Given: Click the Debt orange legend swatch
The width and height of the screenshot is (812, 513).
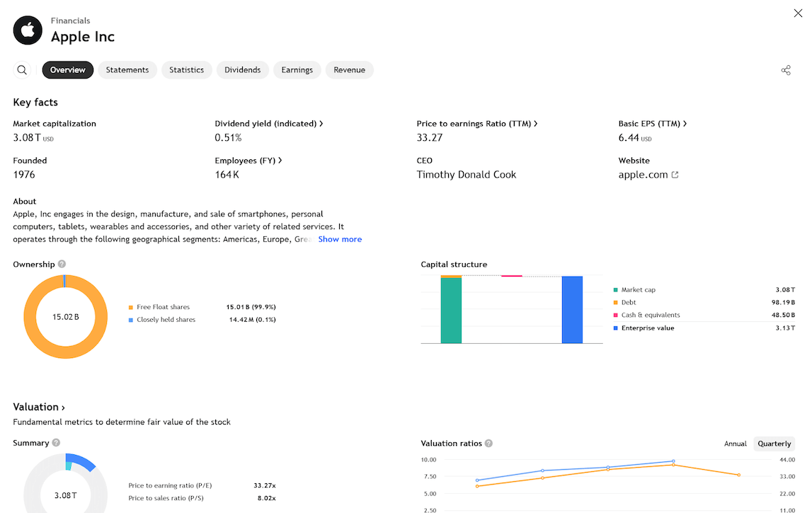Looking at the screenshot, I should (x=616, y=302).
